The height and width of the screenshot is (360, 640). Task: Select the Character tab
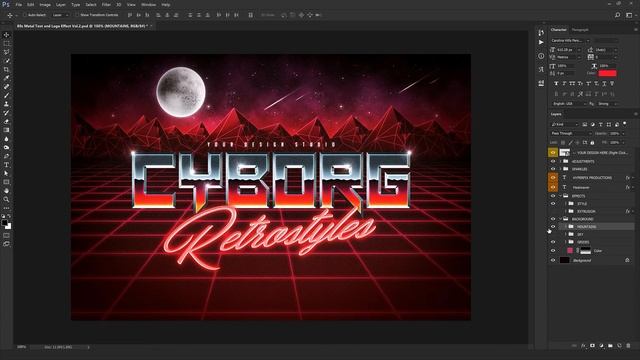(x=558, y=30)
